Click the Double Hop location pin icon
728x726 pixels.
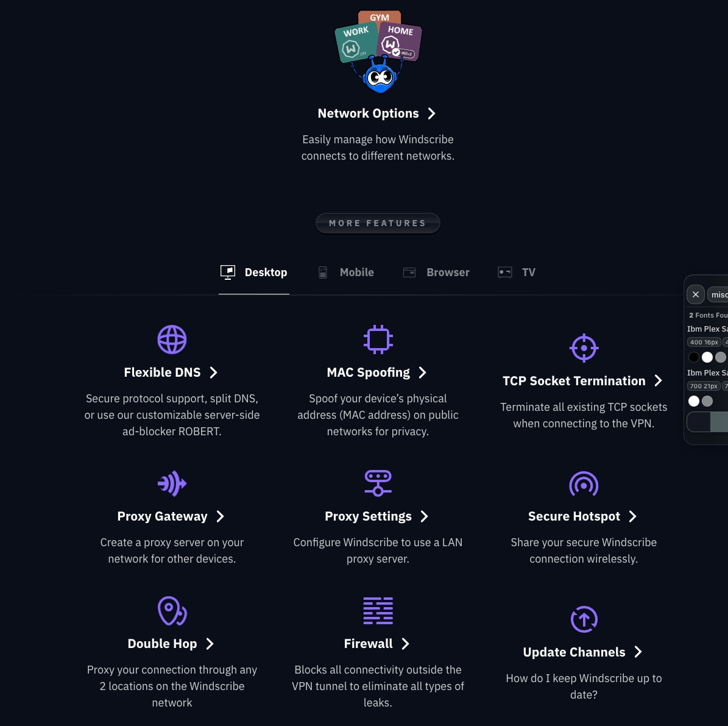pos(172,611)
